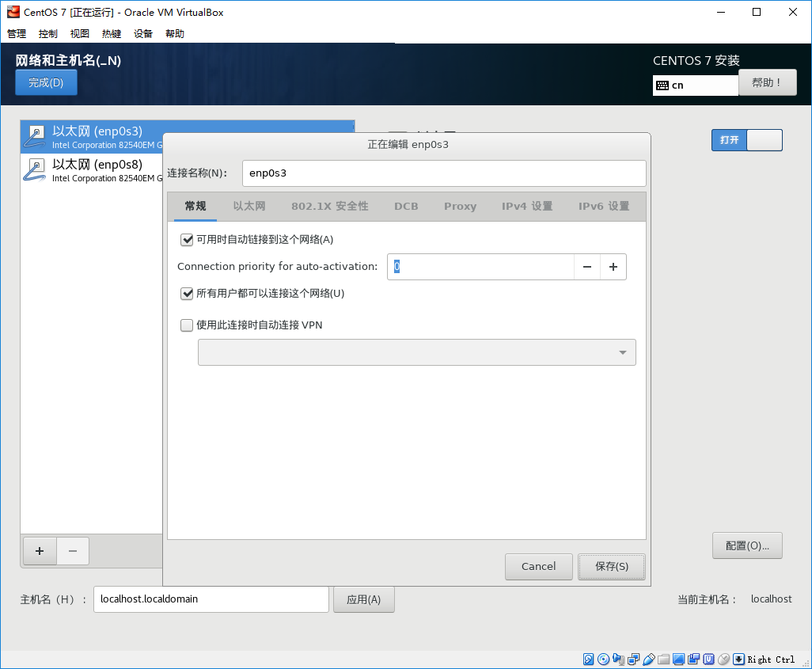Open the 802.1X 安全性 tab

330,207
